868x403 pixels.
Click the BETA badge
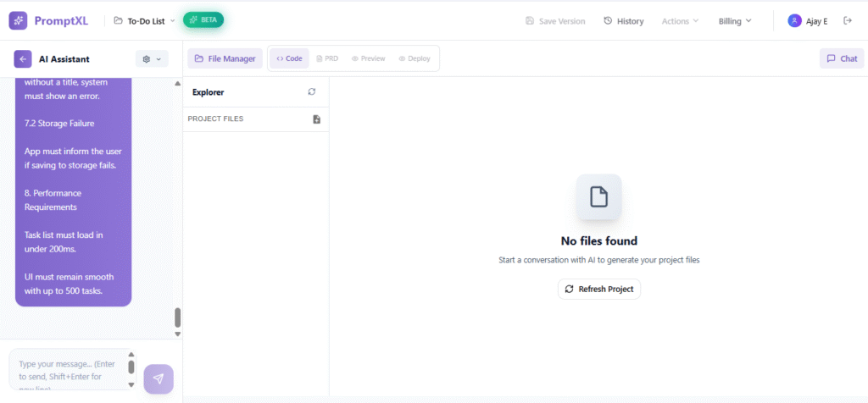coord(203,19)
